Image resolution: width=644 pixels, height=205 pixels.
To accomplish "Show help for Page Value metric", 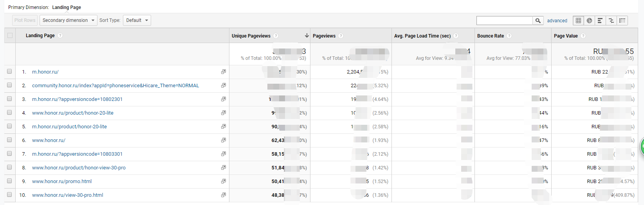I will click(x=583, y=36).
